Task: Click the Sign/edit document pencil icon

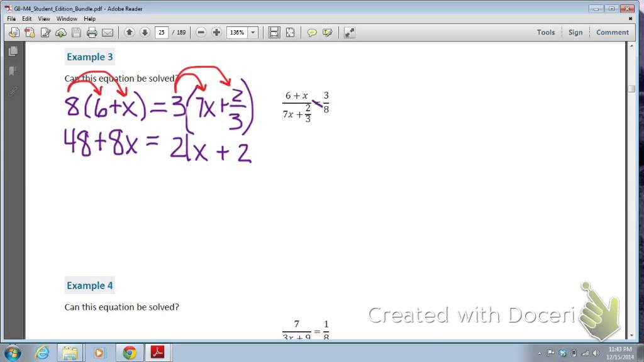Action: click(x=45, y=33)
